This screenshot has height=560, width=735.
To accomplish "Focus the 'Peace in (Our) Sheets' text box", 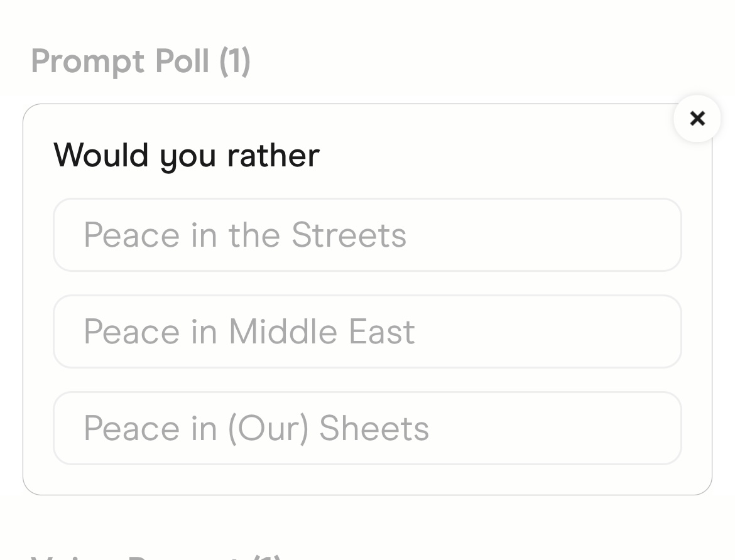I will (367, 428).
